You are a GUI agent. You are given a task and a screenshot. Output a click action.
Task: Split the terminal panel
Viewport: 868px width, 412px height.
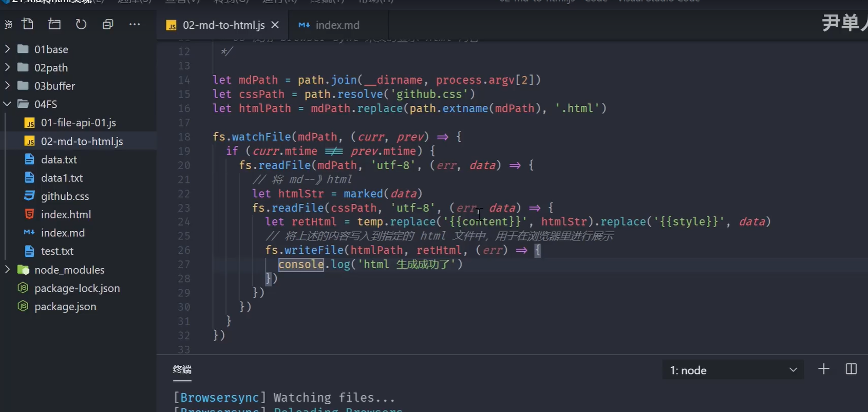click(851, 369)
